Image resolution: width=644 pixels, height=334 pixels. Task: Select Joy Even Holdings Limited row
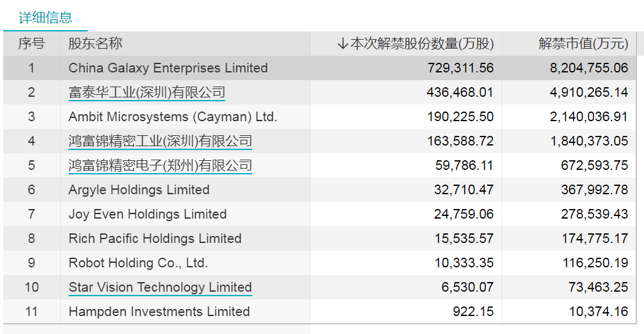coord(319,214)
